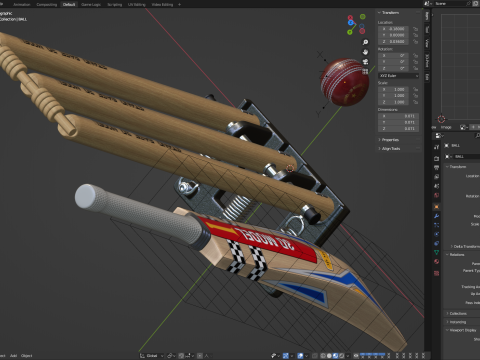Click the red X axis gizmo circle
The width and height of the screenshot is (480, 360).
pos(350,17)
